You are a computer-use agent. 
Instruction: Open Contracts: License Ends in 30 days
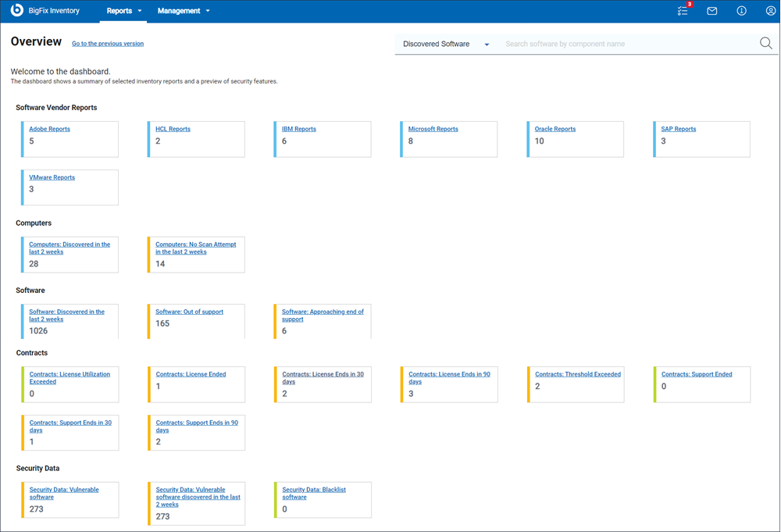(323, 378)
